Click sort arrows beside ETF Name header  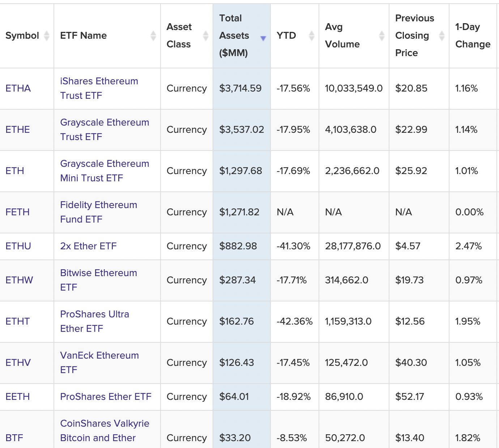153,36
